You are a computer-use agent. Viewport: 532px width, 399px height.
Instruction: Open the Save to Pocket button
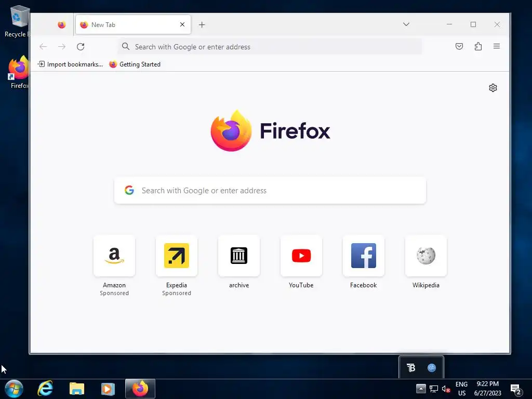click(x=459, y=46)
